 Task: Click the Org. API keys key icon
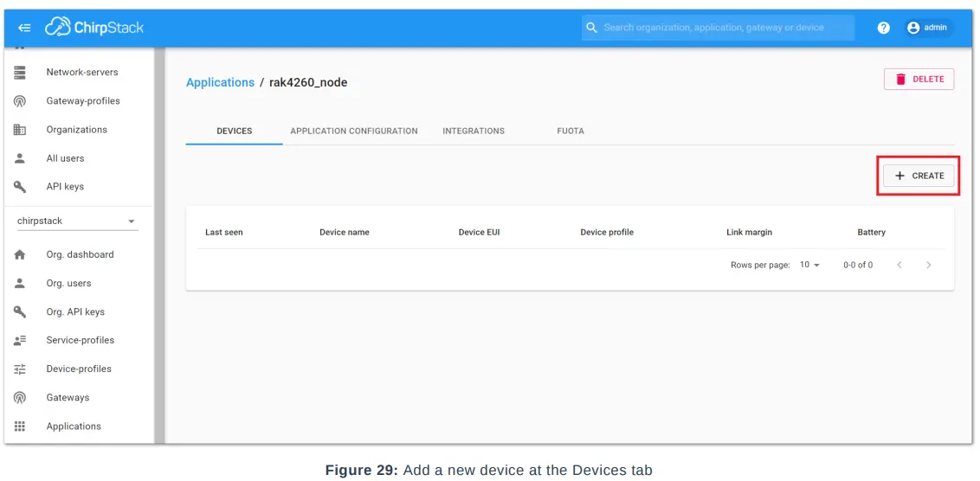coord(20,311)
